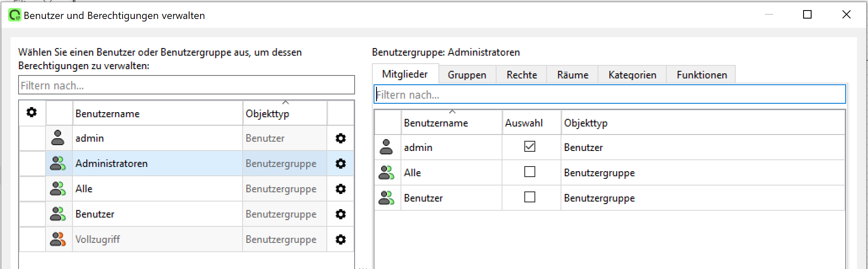The image size is (868, 269).
Task: Click the gear icon in the left table header
Action: click(x=32, y=112)
